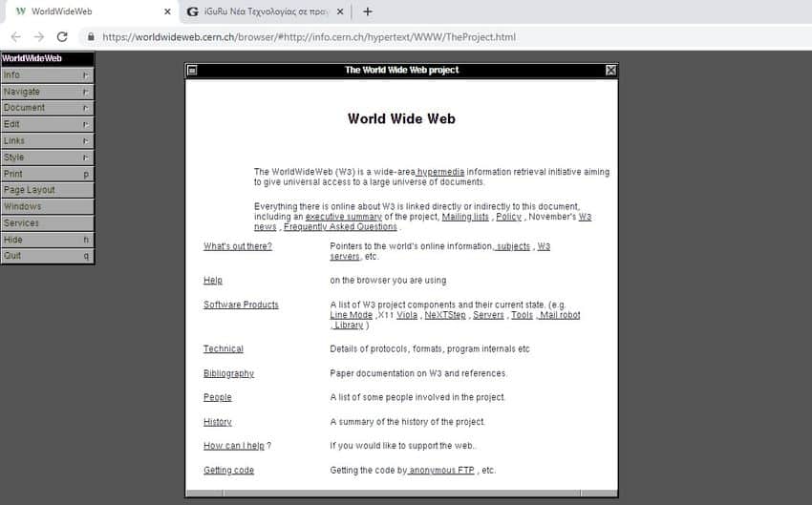Close the iGuRu browser tab

pyautogui.click(x=340, y=11)
